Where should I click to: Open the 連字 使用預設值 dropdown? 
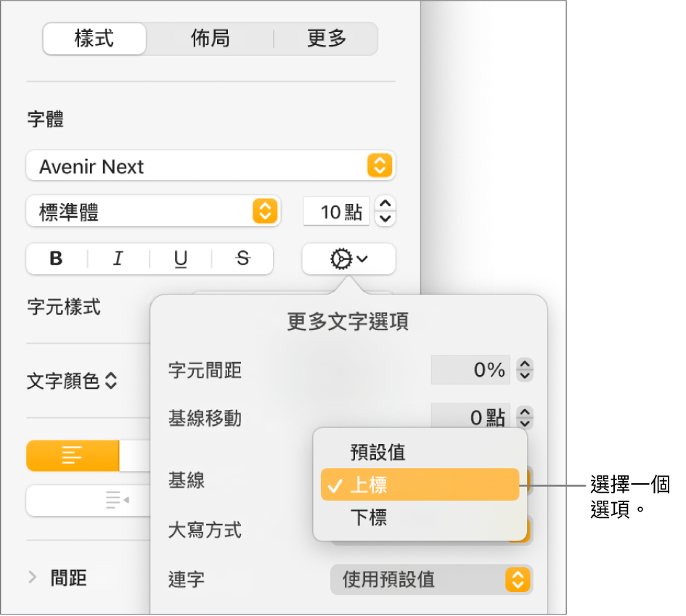(431, 580)
